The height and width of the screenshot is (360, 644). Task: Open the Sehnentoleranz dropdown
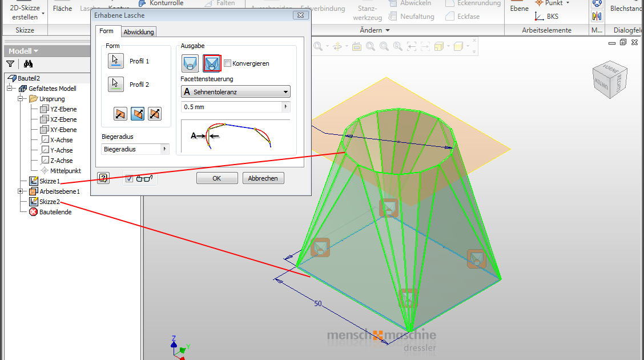[235, 92]
